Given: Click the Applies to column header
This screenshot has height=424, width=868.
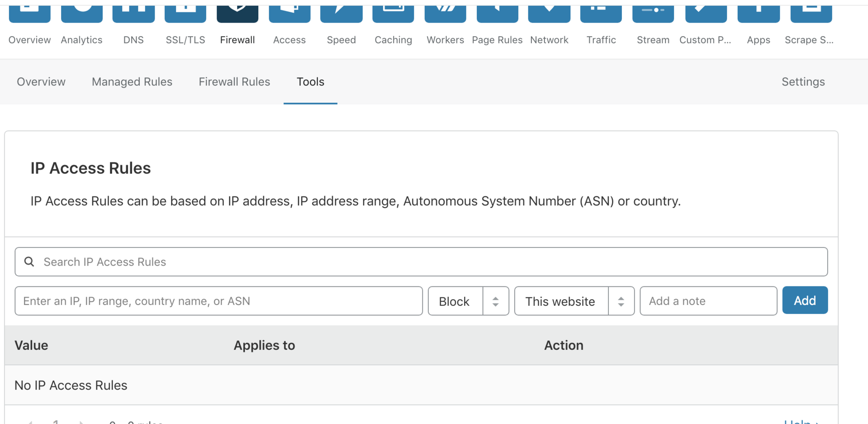Looking at the screenshot, I should point(264,345).
